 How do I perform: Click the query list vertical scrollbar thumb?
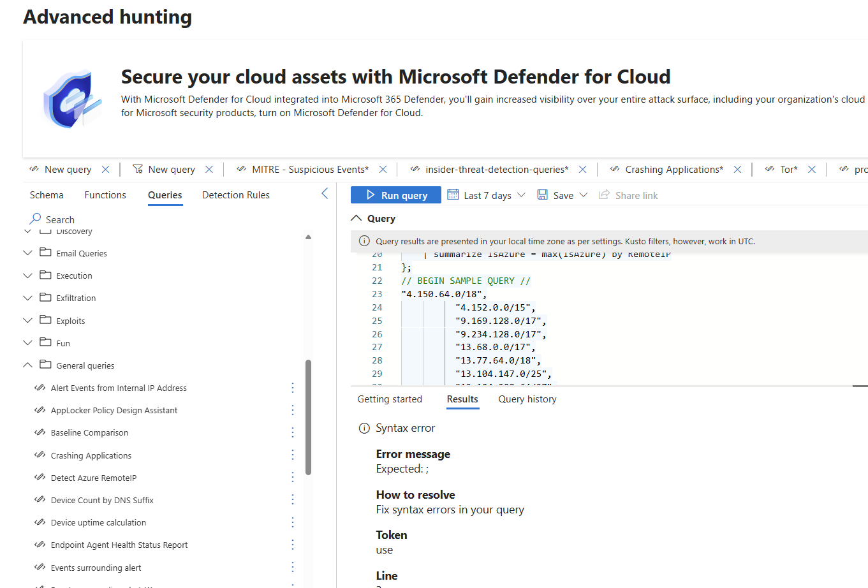[308, 417]
